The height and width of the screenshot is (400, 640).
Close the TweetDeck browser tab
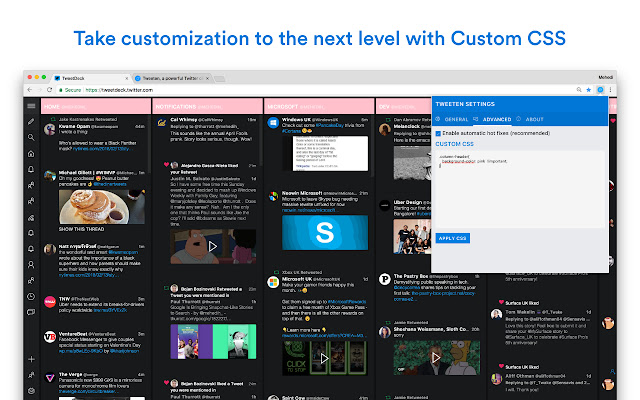tap(127, 78)
